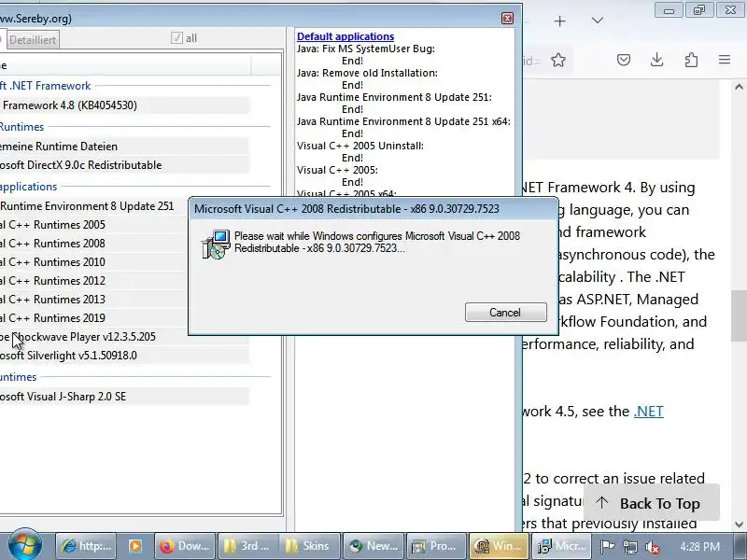The image size is (747, 560).
Task: Select C++ Runtimes 2010 row
Action: 93,262
